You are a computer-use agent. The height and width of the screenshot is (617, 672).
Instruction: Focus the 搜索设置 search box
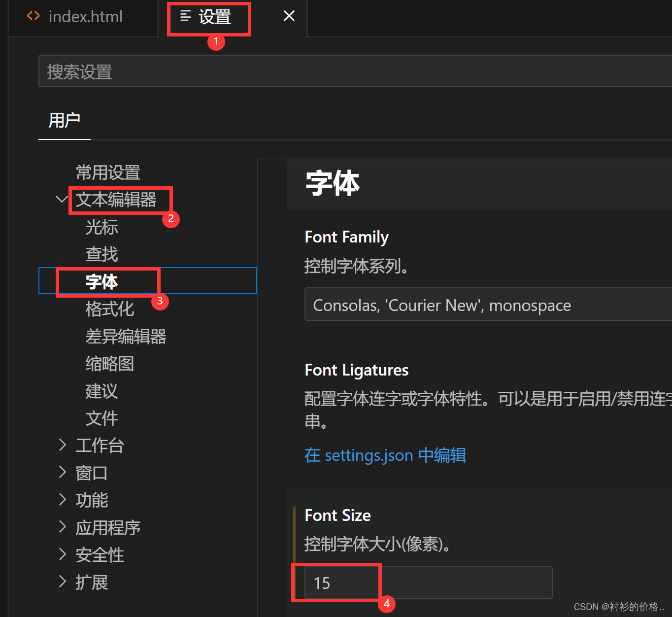tap(355, 71)
